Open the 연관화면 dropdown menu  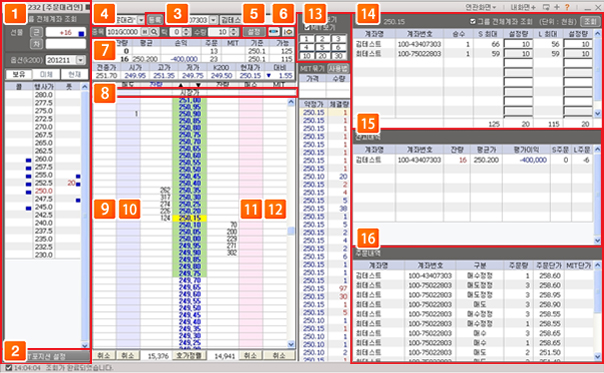481,7
